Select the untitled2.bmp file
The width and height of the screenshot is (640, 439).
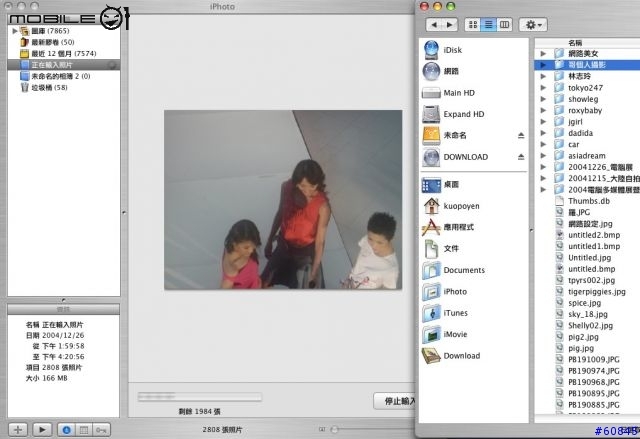tap(587, 235)
